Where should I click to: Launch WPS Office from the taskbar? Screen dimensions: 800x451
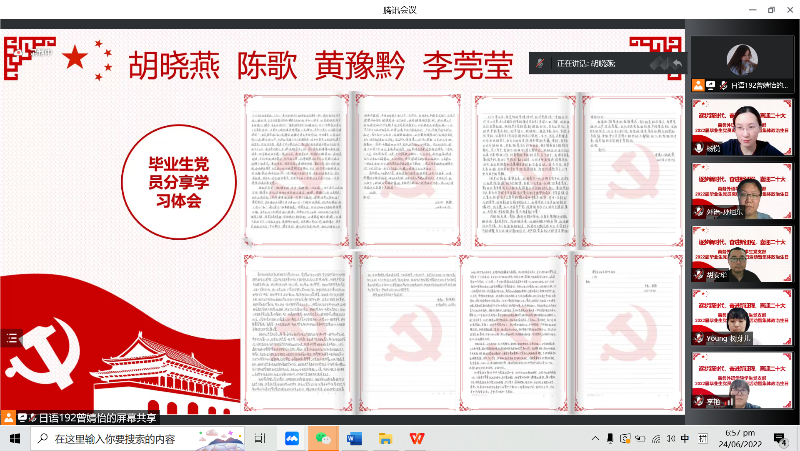415,439
